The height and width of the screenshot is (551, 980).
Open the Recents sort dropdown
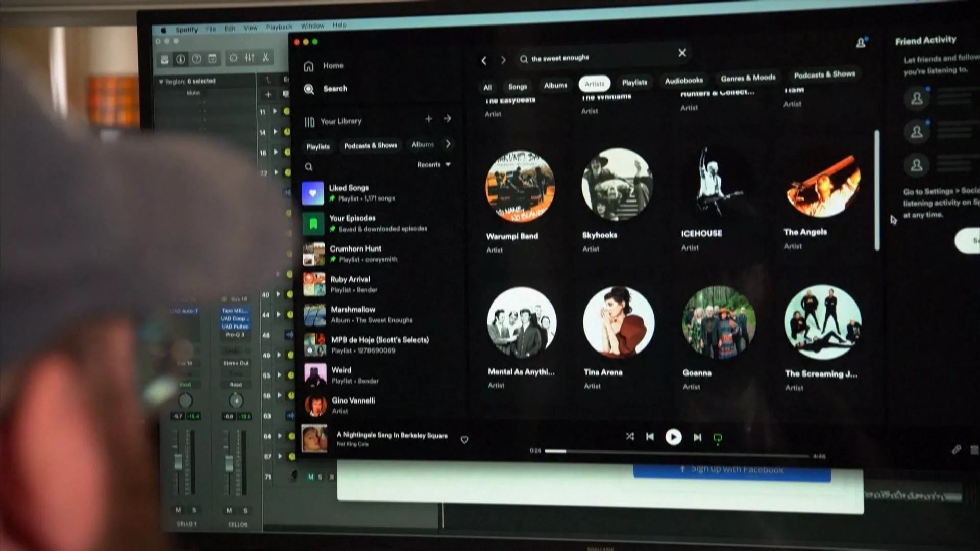pos(434,165)
